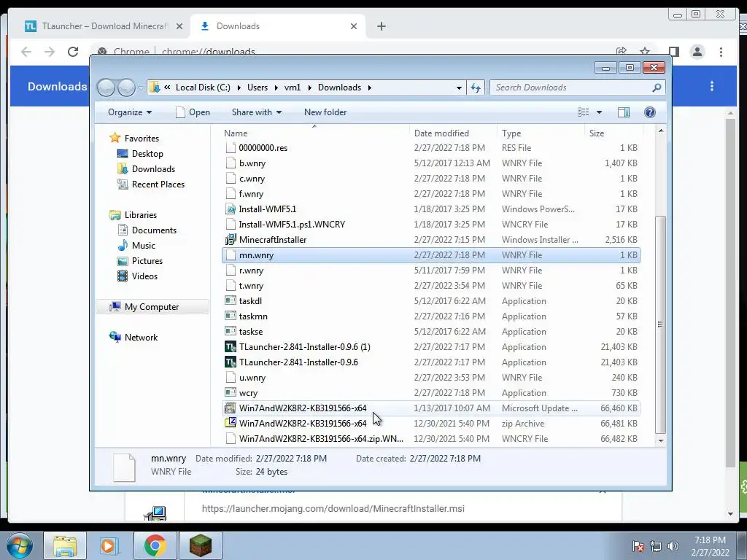The height and width of the screenshot is (560, 747).
Task: Sort by the Name column header
Action: 314,133
